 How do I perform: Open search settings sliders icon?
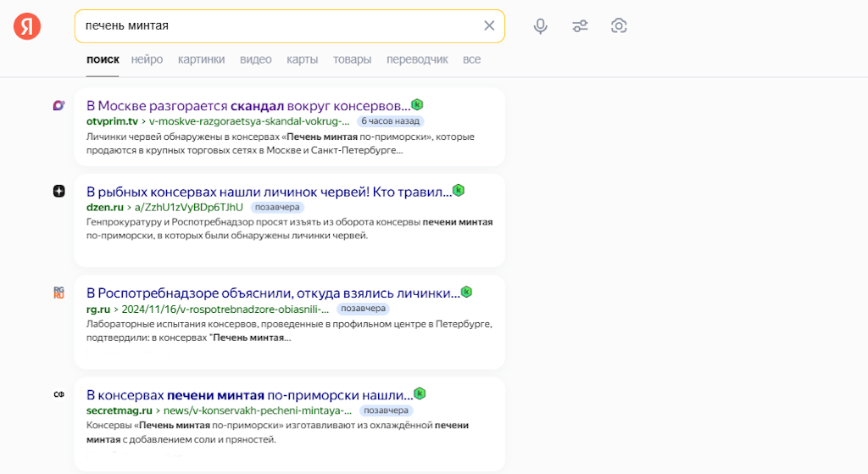coord(580,26)
